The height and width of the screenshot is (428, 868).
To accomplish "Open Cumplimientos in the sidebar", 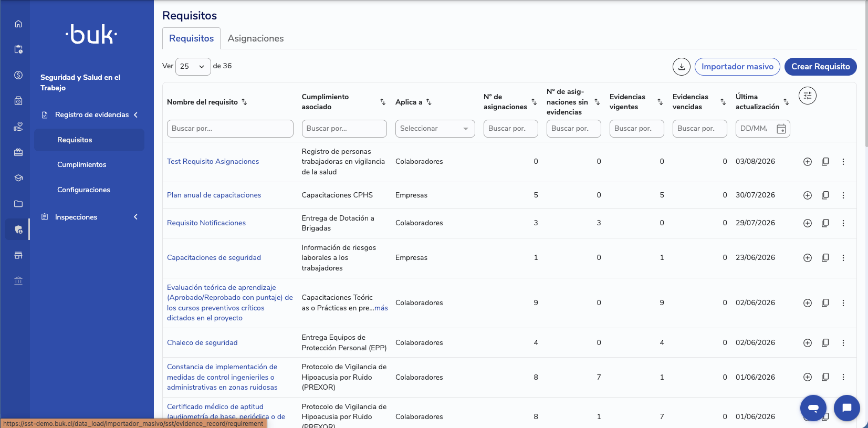I will coord(82,165).
